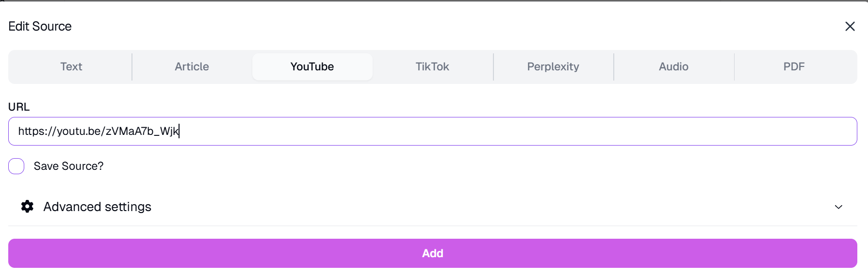
Task: Click the Advanced settings label text
Action: click(97, 207)
